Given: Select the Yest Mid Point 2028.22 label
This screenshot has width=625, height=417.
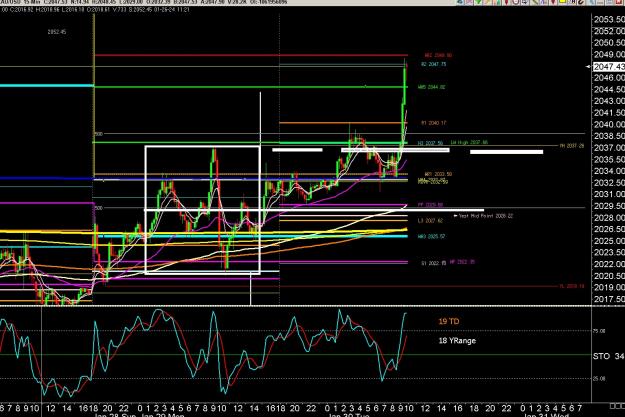Looking at the screenshot, I should pyautogui.click(x=483, y=216).
